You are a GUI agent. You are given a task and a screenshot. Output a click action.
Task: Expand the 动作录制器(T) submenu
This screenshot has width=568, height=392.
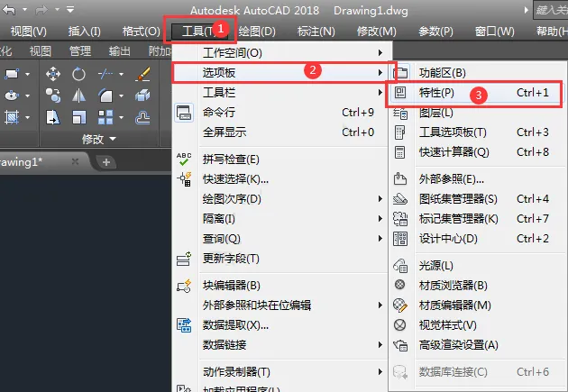(x=281, y=372)
